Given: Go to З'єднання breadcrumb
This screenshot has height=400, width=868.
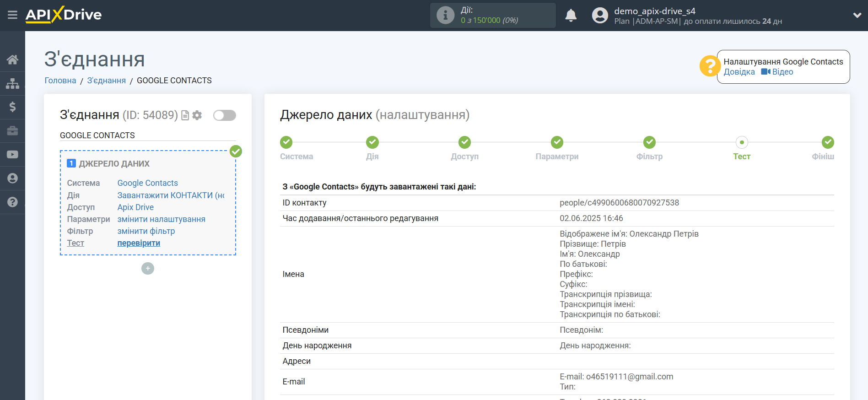Looking at the screenshot, I should click(106, 81).
